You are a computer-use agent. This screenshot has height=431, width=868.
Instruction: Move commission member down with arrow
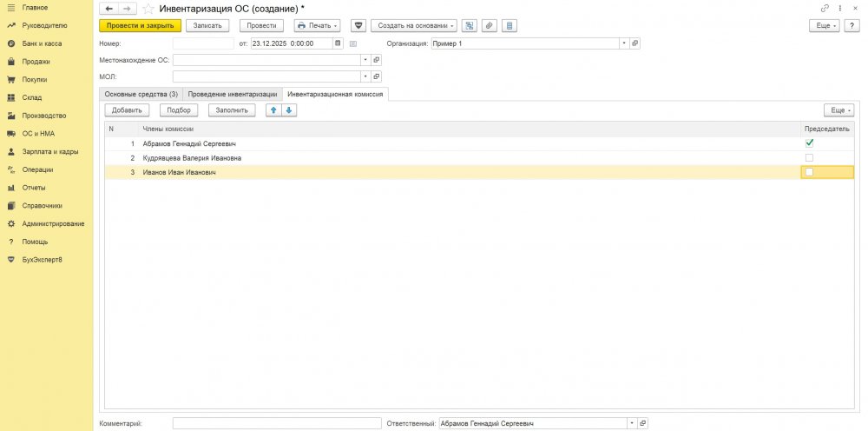coord(289,110)
